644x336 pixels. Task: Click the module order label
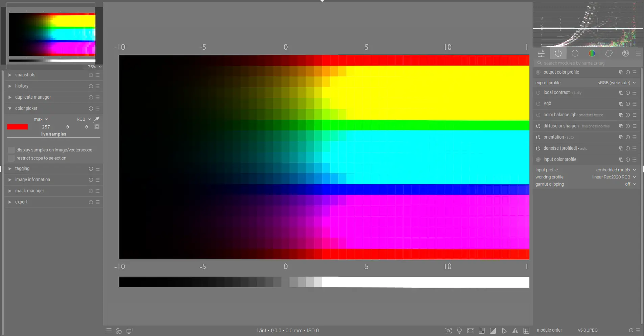(x=549, y=330)
